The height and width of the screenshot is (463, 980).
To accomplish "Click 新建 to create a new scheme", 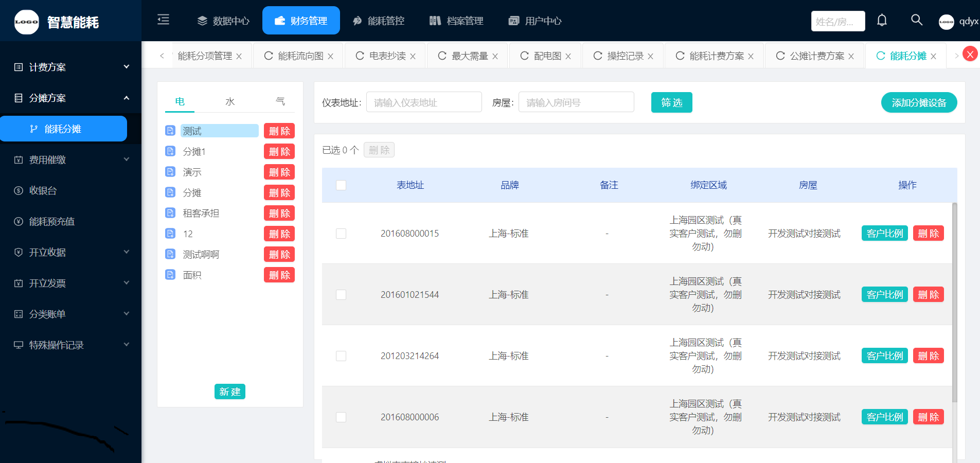I will click(x=229, y=391).
